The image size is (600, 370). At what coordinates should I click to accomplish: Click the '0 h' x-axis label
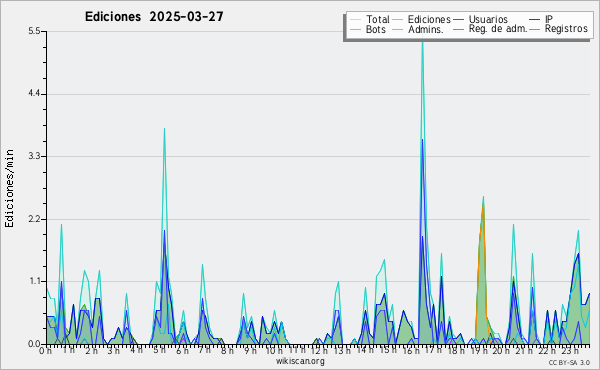pos(45,350)
